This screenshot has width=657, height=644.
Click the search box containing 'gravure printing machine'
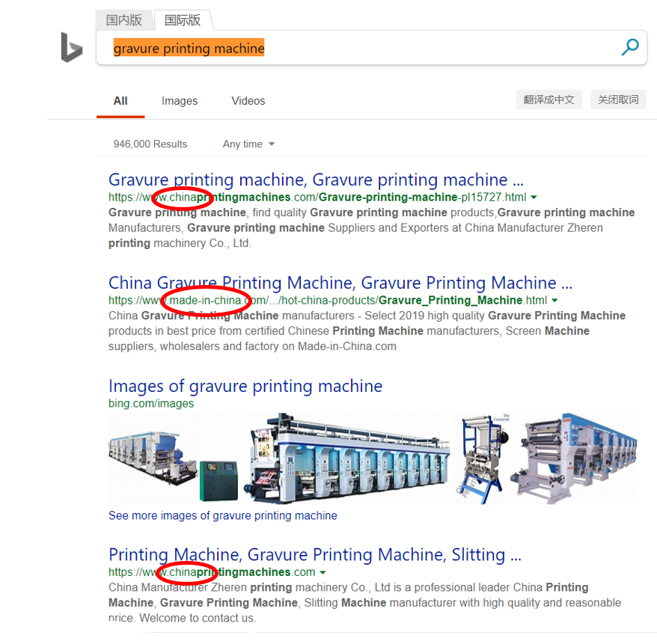[359, 49]
